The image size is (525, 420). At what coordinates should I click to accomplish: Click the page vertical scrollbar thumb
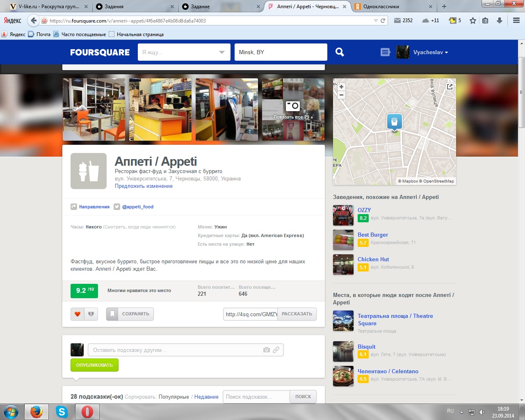521,92
